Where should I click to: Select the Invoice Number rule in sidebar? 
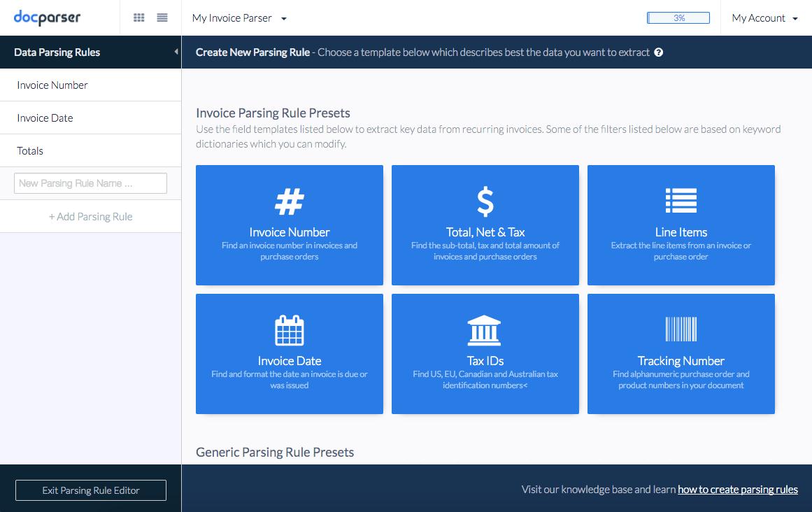click(52, 85)
